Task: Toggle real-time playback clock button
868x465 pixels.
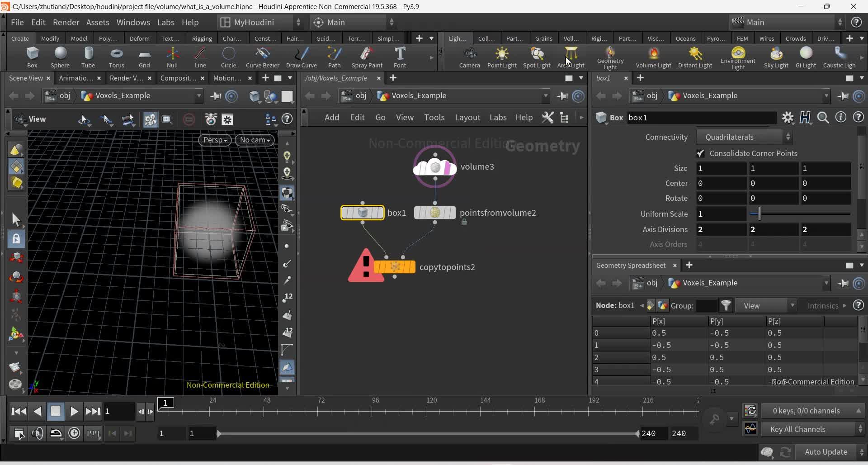Action: point(74,433)
